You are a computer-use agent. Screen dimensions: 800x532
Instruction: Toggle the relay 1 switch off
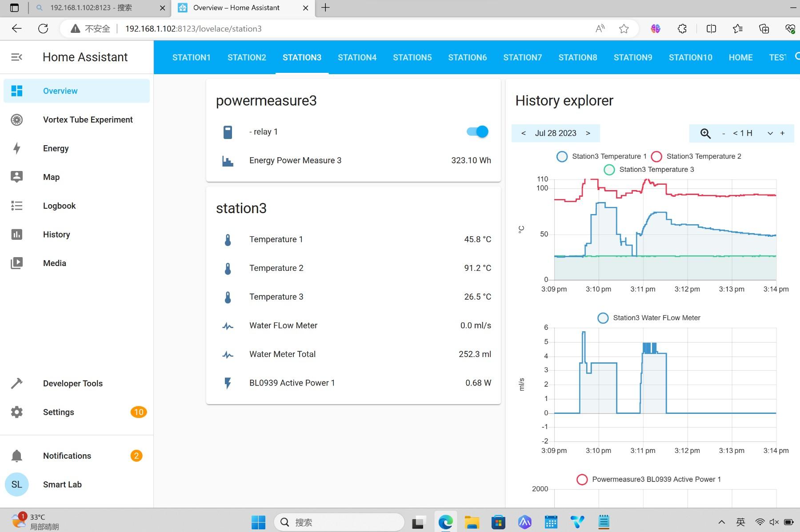click(x=477, y=131)
